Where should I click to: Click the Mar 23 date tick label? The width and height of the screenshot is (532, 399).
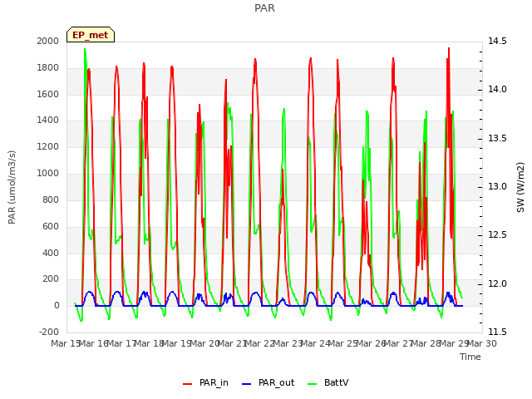click(x=288, y=343)
